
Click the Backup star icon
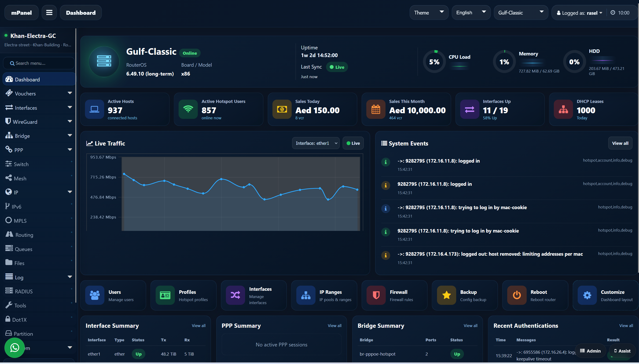pos(446,295)
